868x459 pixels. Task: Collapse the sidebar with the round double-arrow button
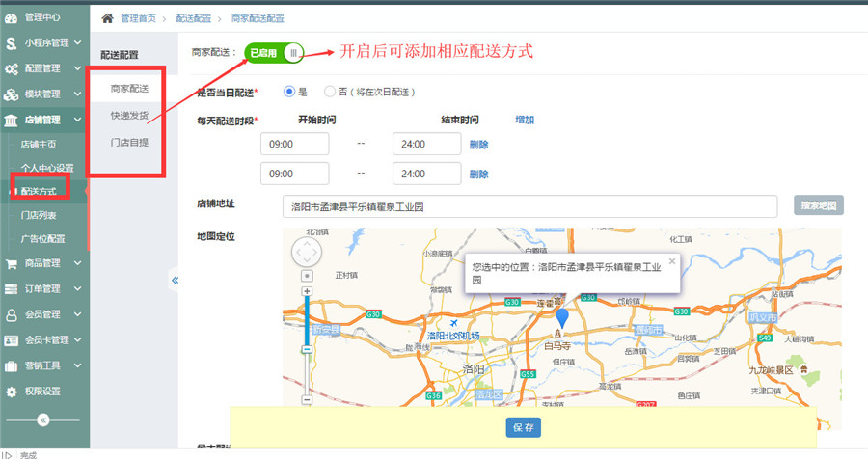[x=43, y=420]
